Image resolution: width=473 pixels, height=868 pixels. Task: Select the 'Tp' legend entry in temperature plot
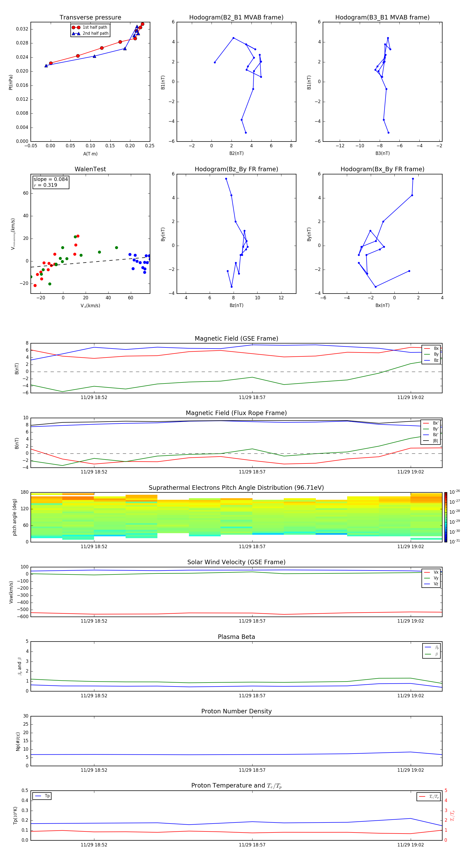[x=42, y=796]
